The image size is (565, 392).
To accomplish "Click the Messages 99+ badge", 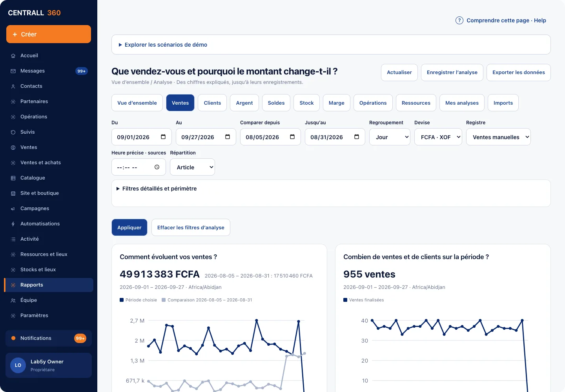I will click(82, 71).
